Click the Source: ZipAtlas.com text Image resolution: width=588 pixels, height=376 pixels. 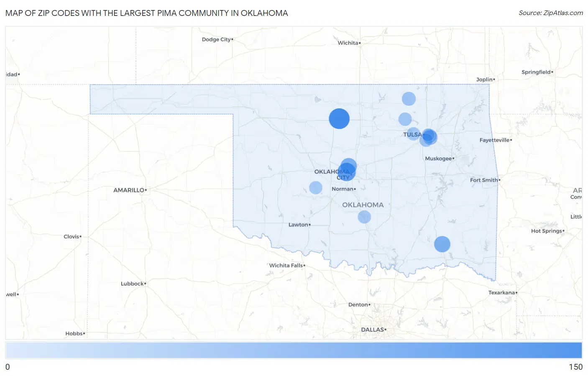click(x=551, y=13)
